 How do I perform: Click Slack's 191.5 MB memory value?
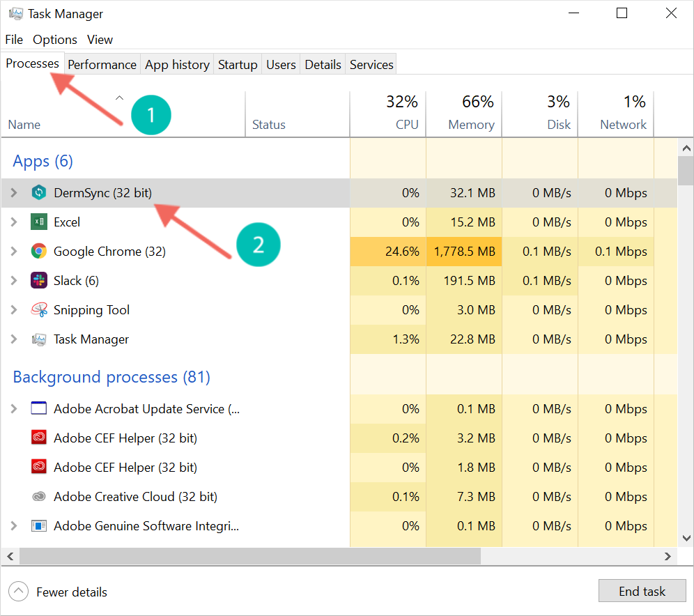pos(469,281)
